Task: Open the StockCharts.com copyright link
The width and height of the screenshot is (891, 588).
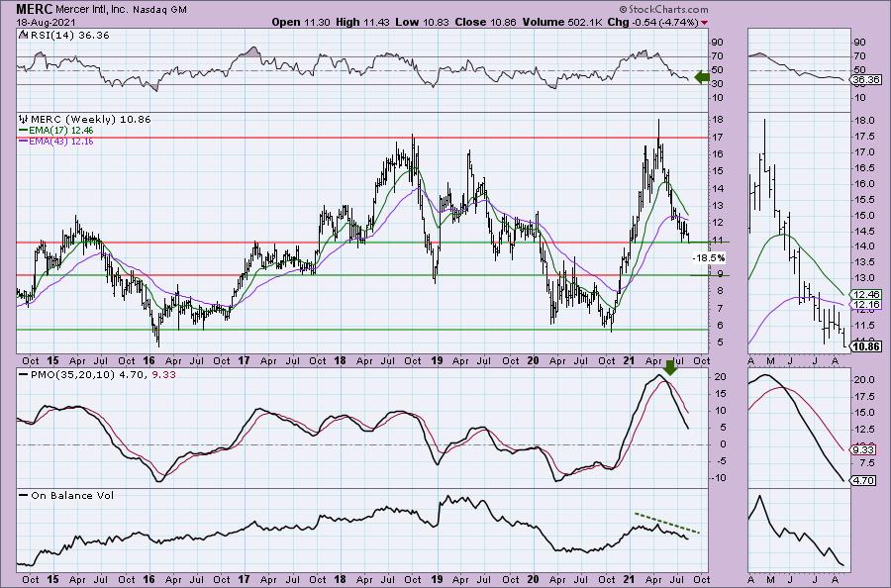Action: (x=663, y=9)
